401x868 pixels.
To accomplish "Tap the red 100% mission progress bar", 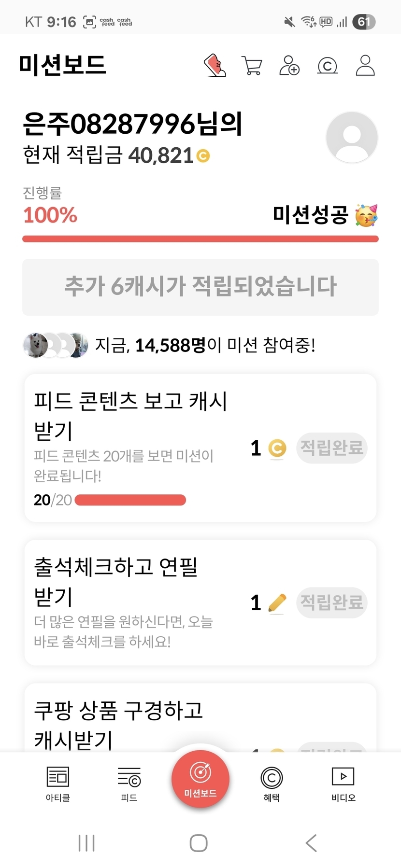I will pyautogui.click(x=200, y=238).
